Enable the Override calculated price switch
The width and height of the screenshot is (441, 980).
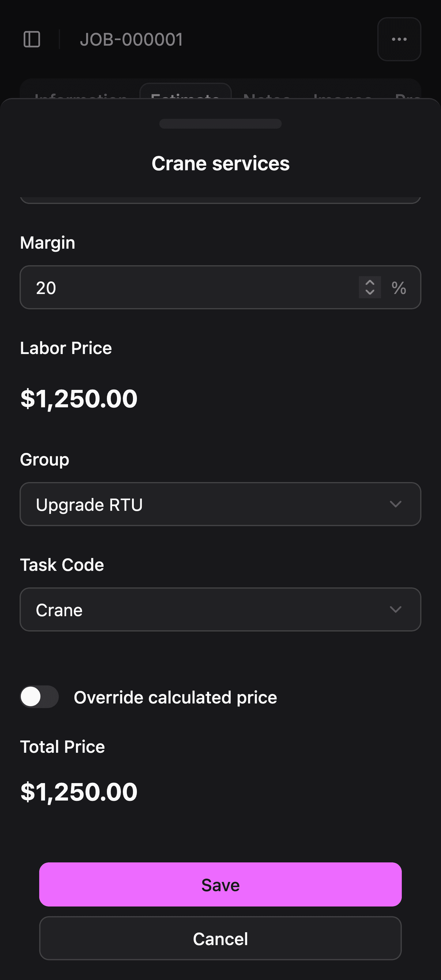pos(39,697)
